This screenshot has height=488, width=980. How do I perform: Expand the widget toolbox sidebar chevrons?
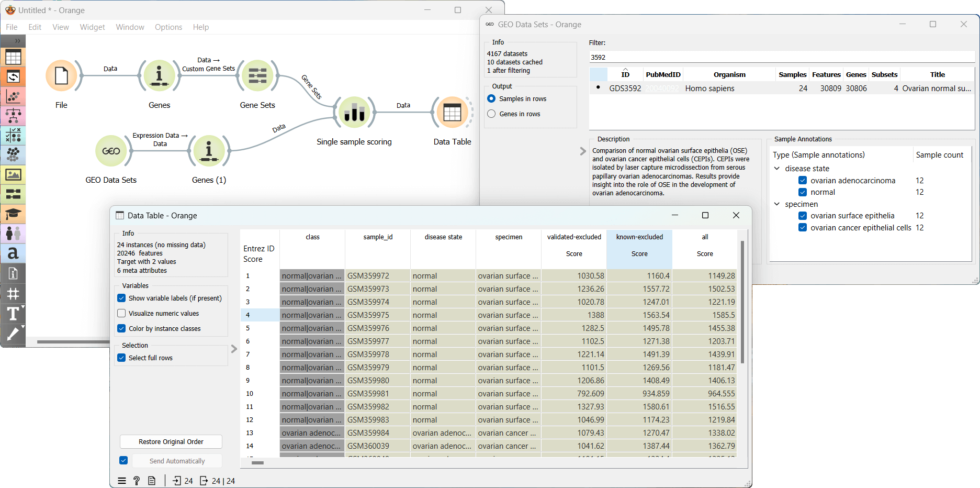17,41
